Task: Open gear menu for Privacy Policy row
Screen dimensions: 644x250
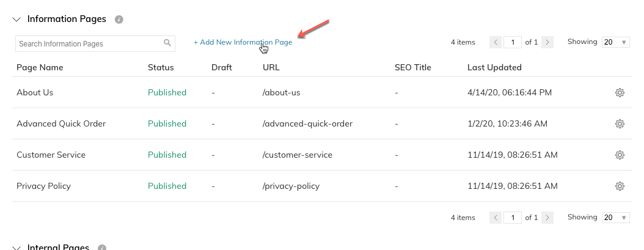Action: coord(620,186)
